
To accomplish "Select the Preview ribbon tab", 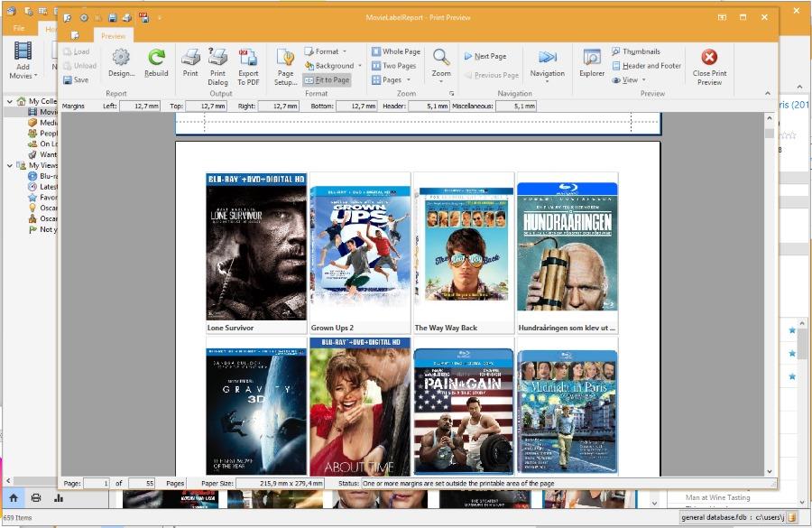I will 113,36.
